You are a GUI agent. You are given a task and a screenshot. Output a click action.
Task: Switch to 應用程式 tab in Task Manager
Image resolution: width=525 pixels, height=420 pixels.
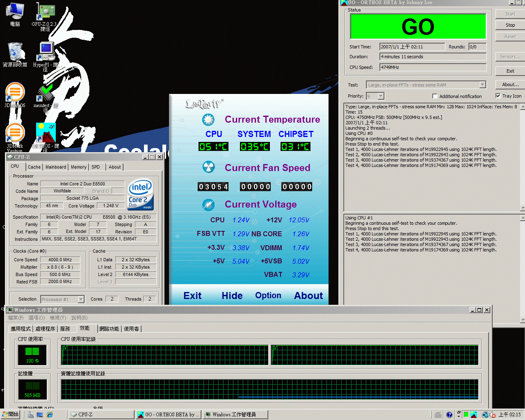21,329
